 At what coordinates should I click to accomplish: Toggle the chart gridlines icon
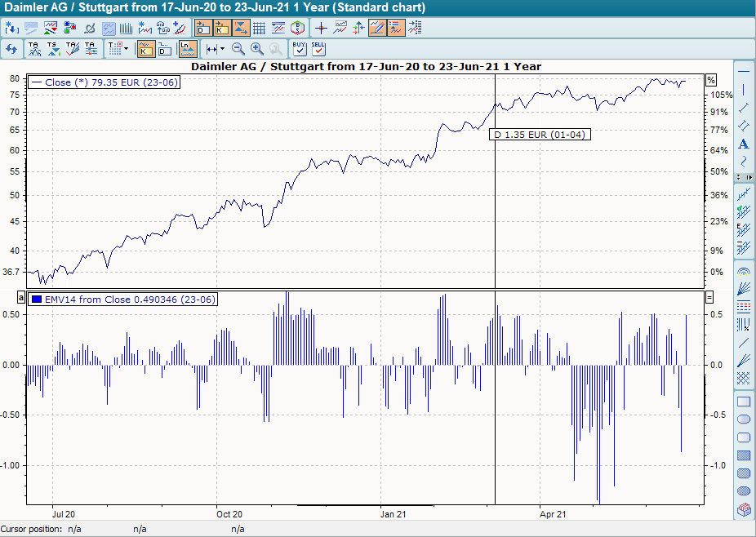pyautogui.click(x=259, y=27)
